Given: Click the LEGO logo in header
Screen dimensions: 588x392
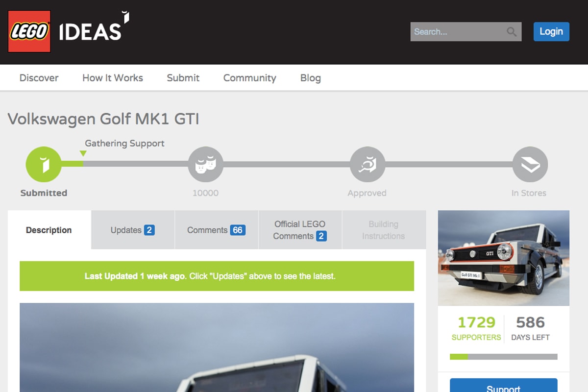Looking at the screenshot, I should point(29,32).
